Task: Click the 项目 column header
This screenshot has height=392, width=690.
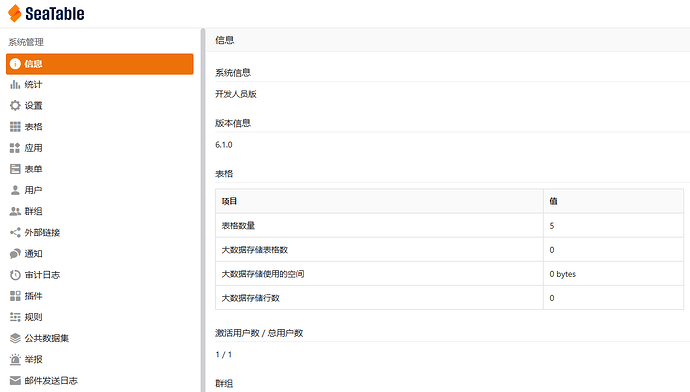Action: click(379, 201)
